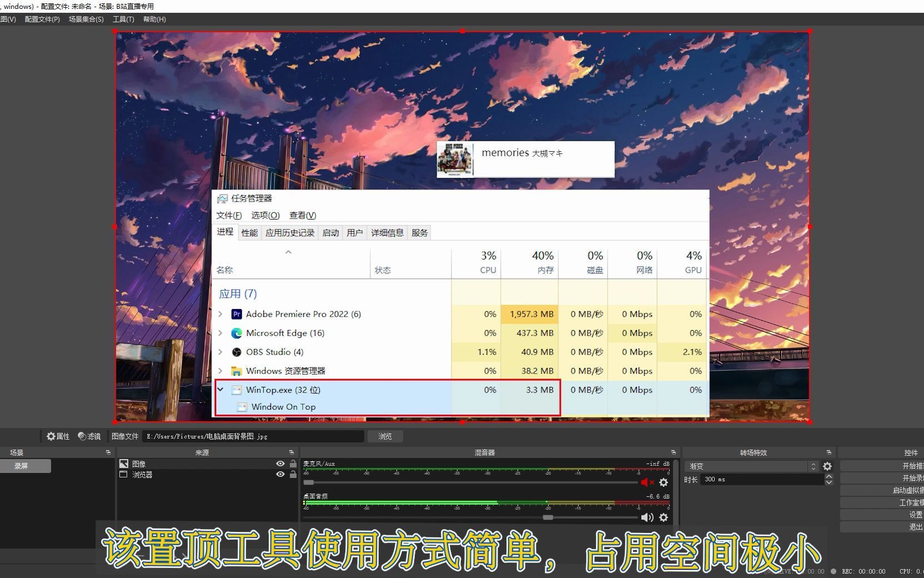Click the Microsoft Edge icon in Task Manager
Image resolution: width=924 pixels, height=578 pixels.
tap(237, 333)
